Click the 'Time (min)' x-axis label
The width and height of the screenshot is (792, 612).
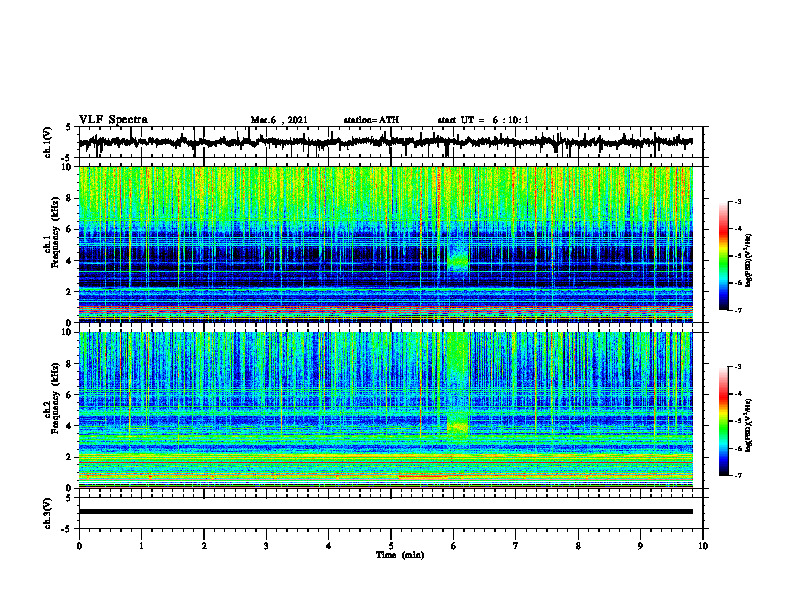pos(400,555)
